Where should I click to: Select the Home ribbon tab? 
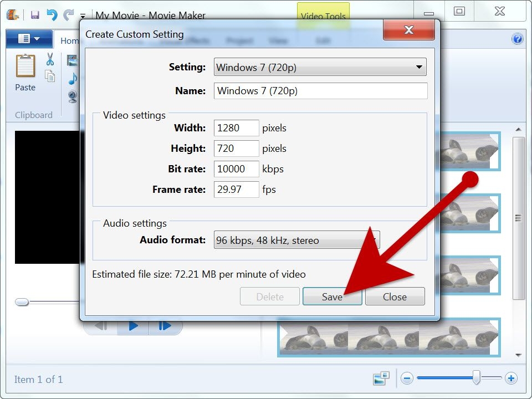tap(70, 40)
